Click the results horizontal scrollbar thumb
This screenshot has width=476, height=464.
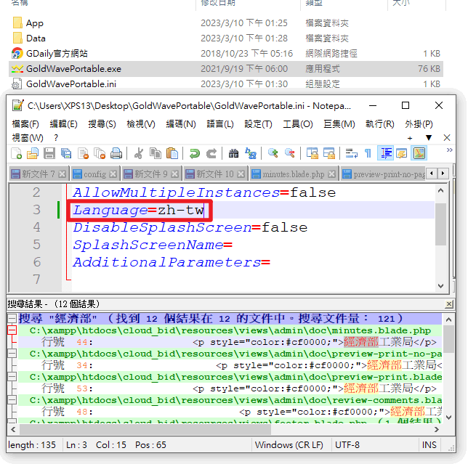coord(145,429)
